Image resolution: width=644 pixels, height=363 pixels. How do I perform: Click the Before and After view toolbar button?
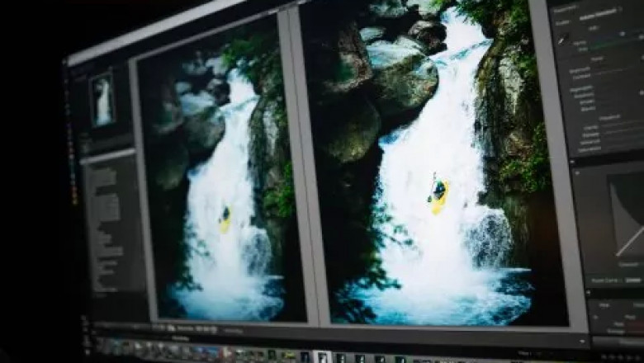(x=172, y=328)
